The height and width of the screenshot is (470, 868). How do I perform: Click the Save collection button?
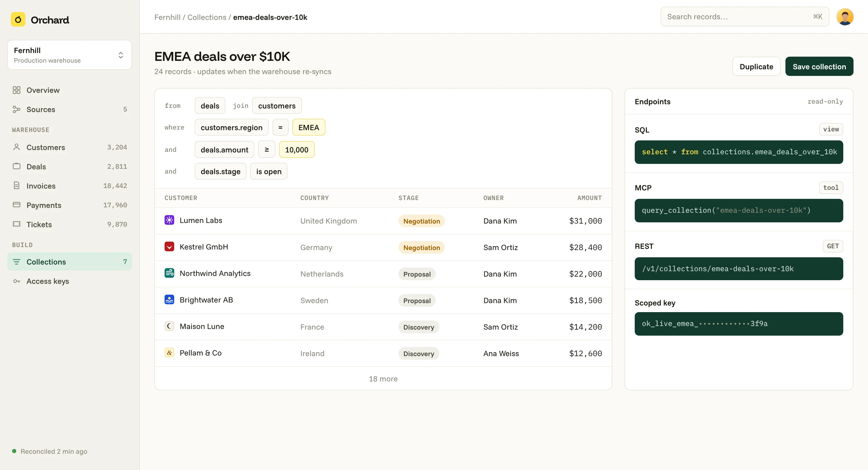point(819,66)
